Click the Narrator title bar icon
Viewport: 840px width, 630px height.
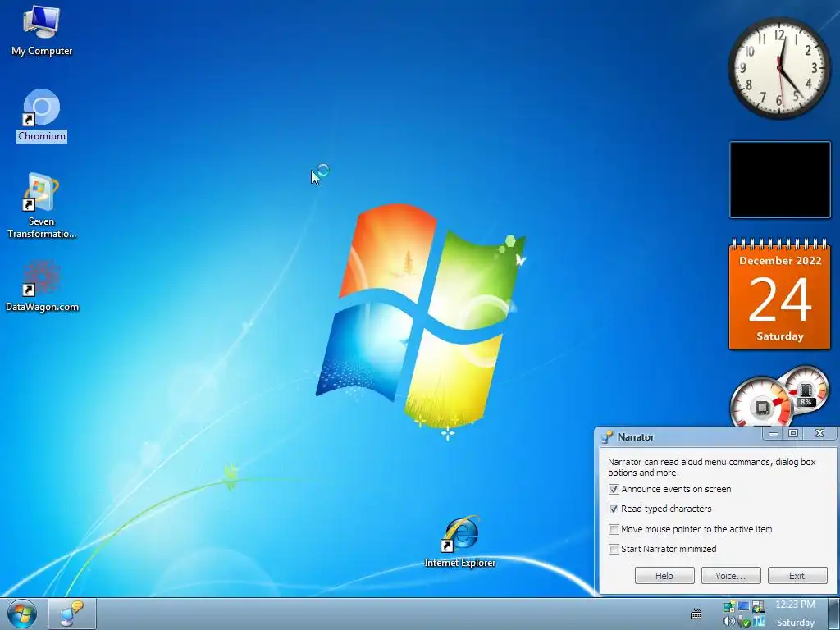click(x=606, y=436)
